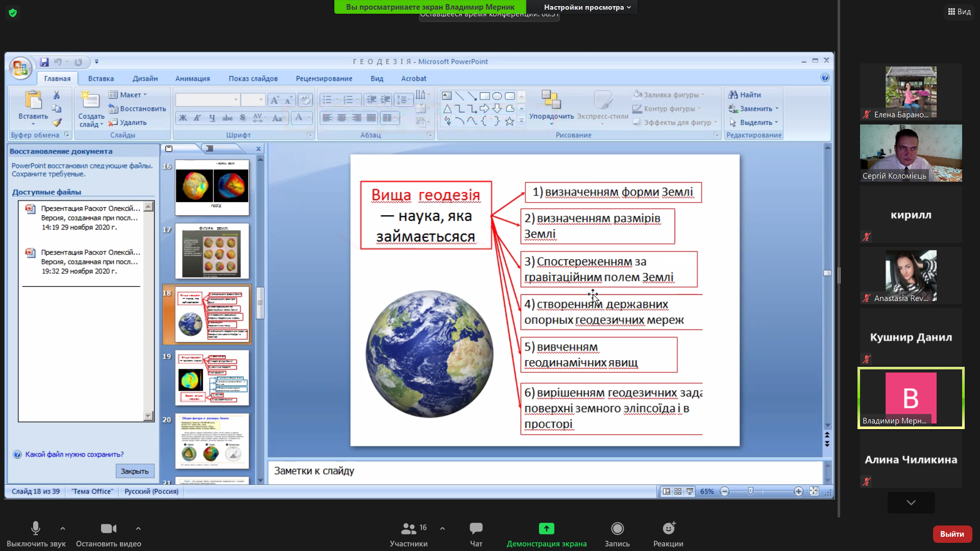The image size is (980, 551).
Task: Switch to the Анимация ribbon tab
Action: click(192, 79)
